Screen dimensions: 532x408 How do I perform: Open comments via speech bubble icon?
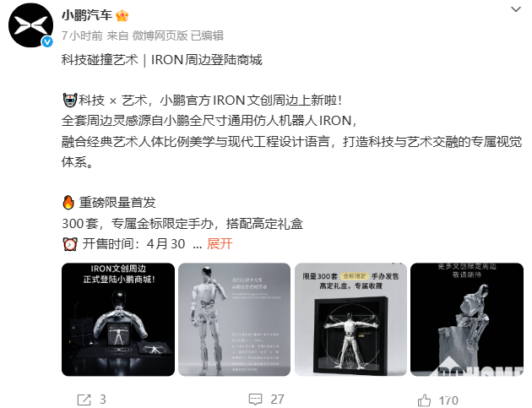(255, 400)
